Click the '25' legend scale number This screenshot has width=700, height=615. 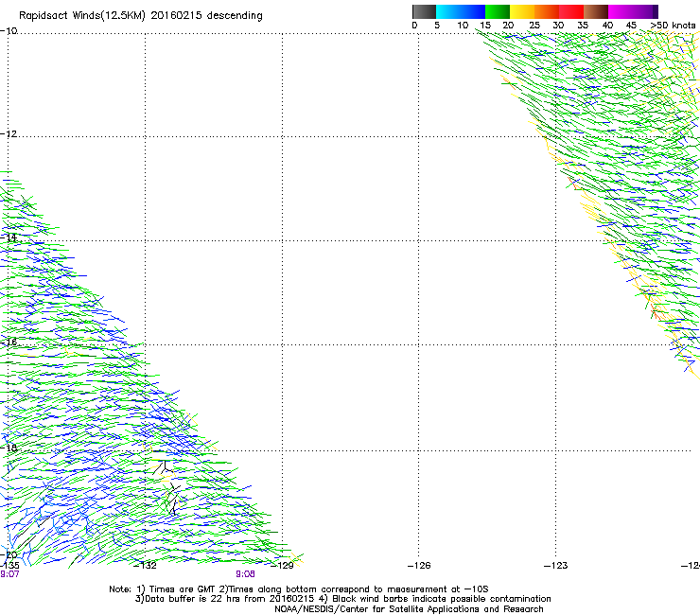pos(534,26)
